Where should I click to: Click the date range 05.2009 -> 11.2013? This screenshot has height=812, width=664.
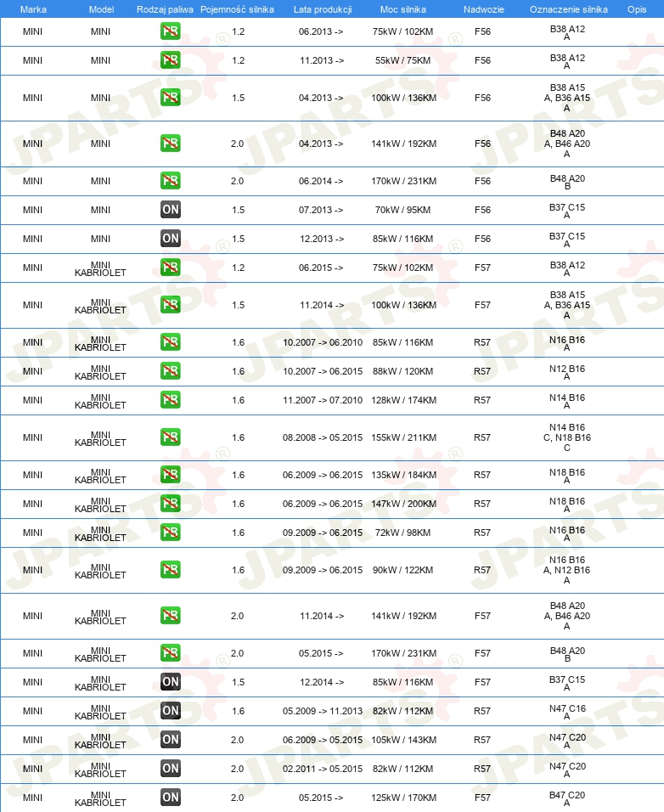click(x=323, y=711)
